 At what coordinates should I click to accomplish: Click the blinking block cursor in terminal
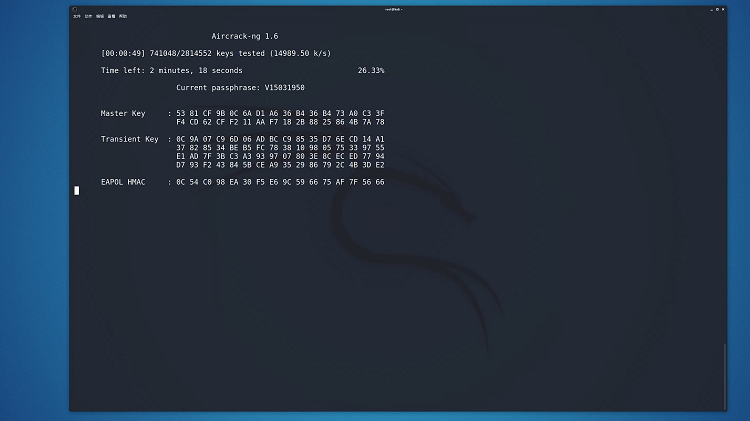tap(77, 191)
